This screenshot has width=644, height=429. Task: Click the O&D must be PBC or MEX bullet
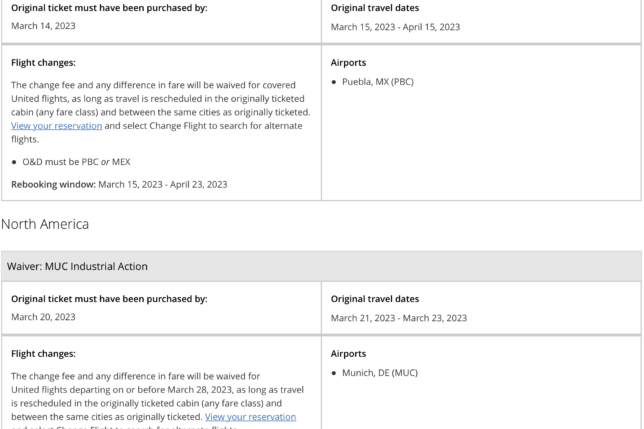click(x=76, y=162)
